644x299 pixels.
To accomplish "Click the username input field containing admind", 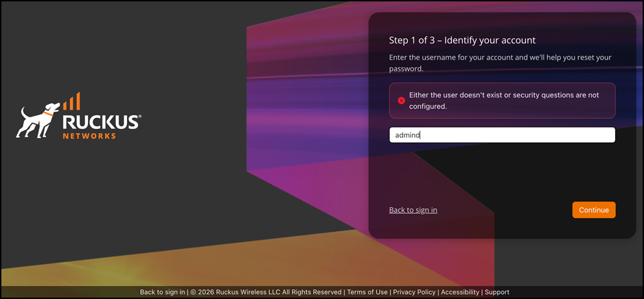I will (x=502, y=135).
